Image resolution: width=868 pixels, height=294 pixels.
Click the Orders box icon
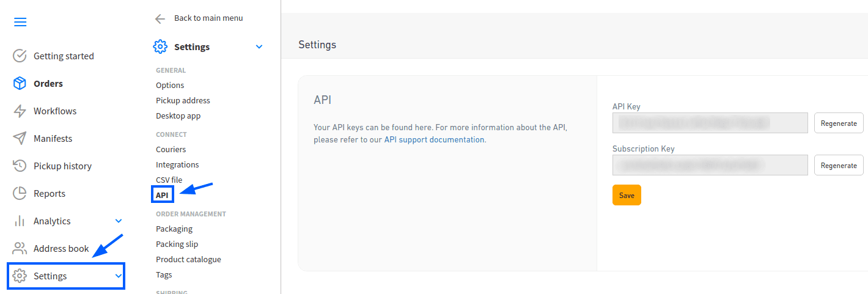click(x=20, y=84)
